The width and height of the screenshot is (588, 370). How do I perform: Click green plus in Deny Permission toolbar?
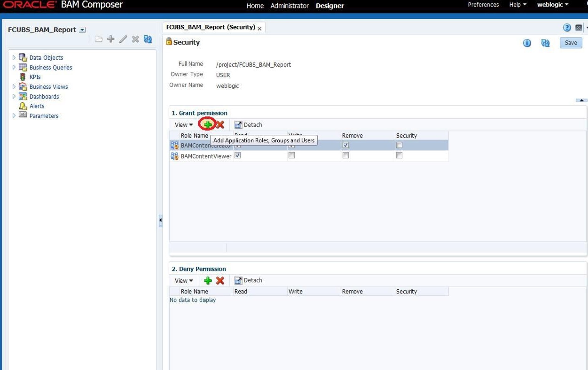click(208, 280)
